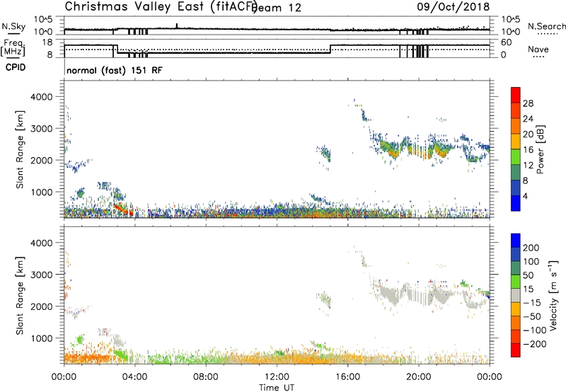Viewport: 566px width, 392px height.
Task: Click the '16' label on the power colorbar
Action: coord(528,150)
